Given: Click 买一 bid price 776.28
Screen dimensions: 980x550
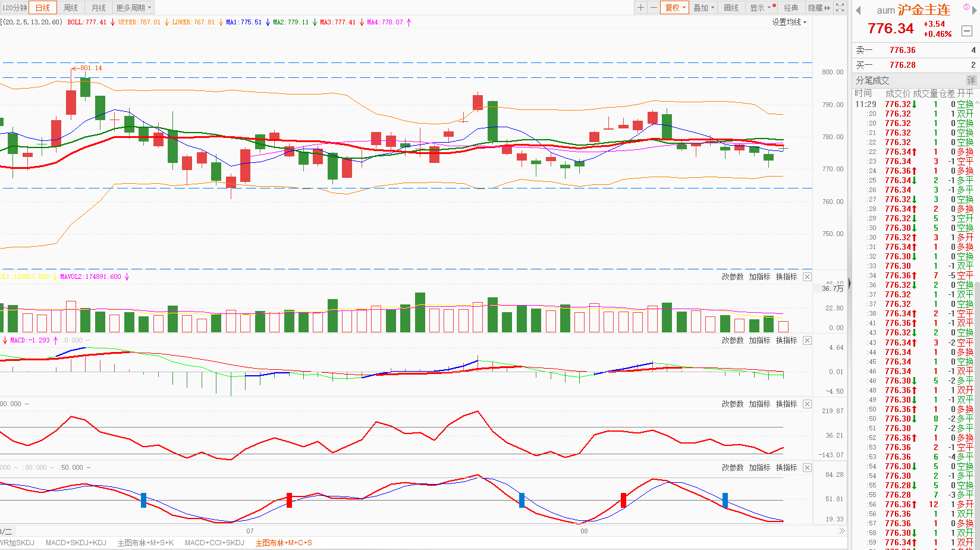Looking at the screenshot, I should (902, 65).
